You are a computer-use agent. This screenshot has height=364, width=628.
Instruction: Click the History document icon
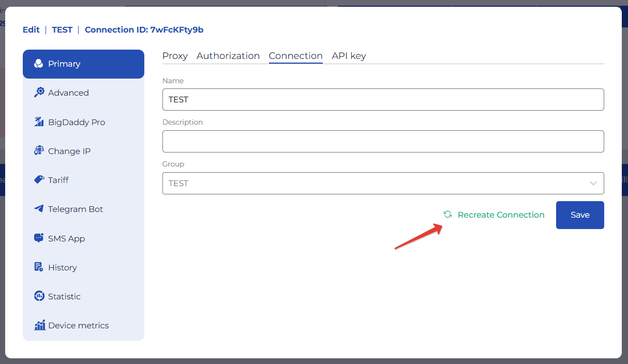(x=39, y=267)
